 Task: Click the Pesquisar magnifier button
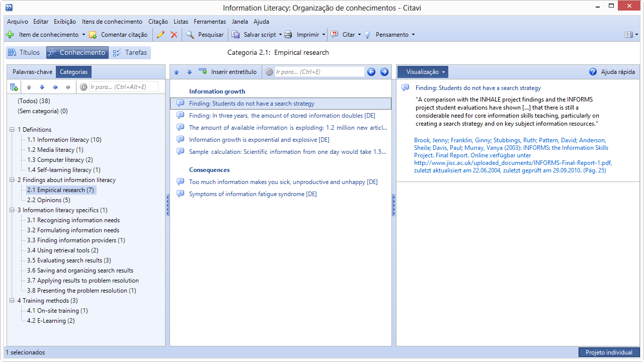pyautogui.click(x=205, y=35)
